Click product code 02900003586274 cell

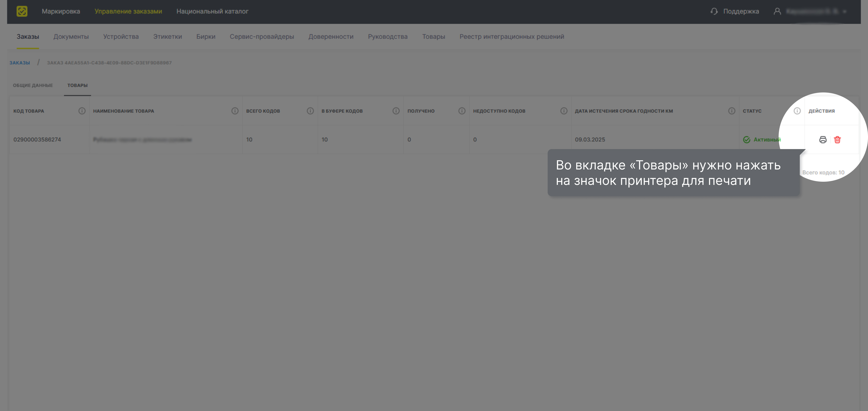[37, 139]
